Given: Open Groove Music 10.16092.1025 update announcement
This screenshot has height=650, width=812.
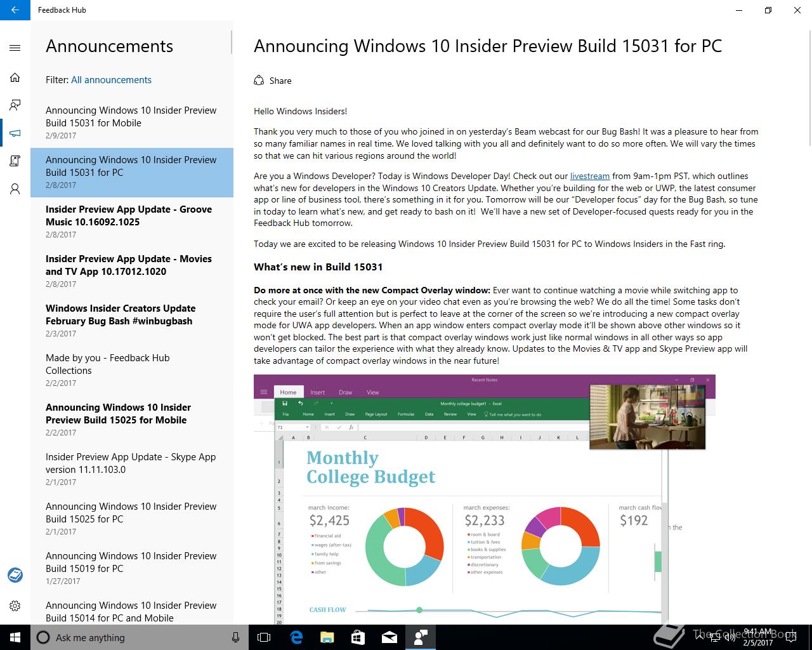Looking at the screenshot, I should click(132, 222).
